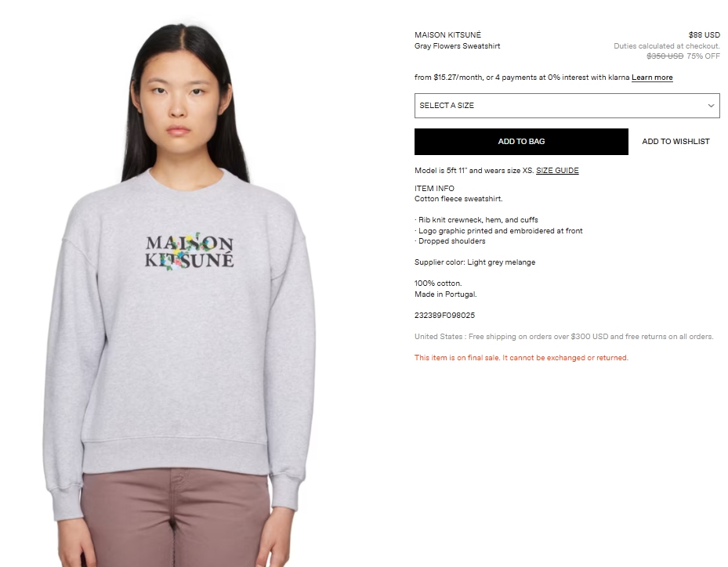This screenshot has height=567, width=728.
Task: Click the MAISON KITSUNÉ brand name
Action: click(447, 34)
